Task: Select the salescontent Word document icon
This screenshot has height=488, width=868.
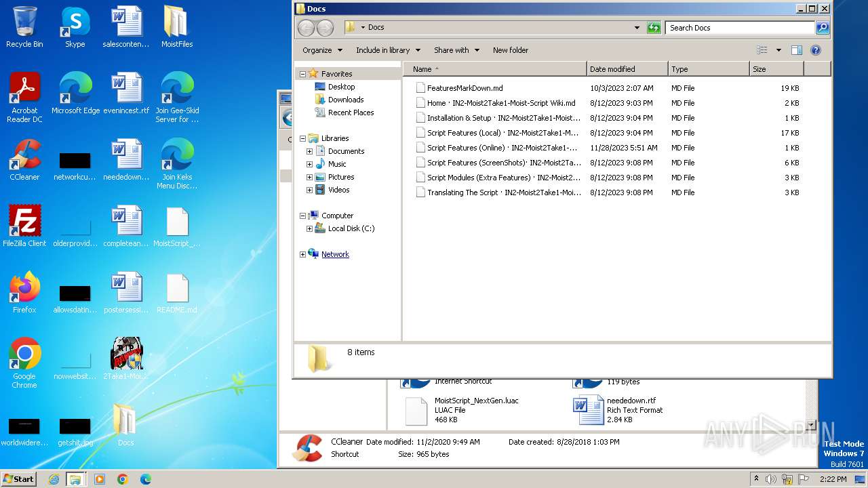Action: 126,27
